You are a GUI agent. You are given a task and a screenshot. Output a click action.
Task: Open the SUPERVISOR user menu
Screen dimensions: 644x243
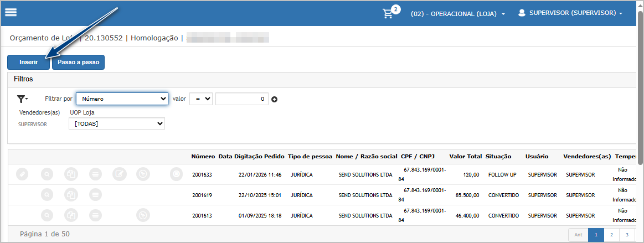pyautogui.click(x=570, y=13)
